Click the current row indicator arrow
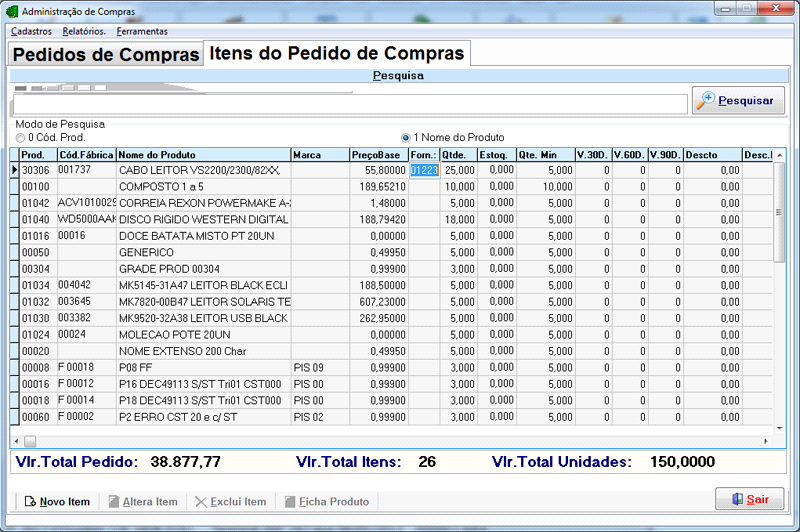The height and width of the screenshot is (532, 800). [14, 171]
